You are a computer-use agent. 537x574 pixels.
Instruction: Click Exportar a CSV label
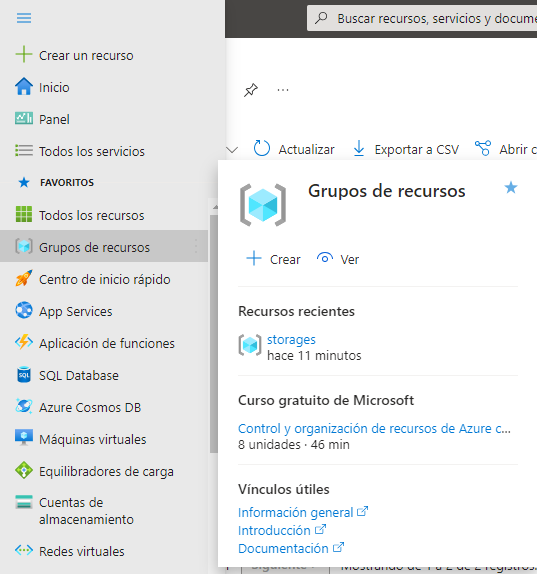(x=417, y=149)
